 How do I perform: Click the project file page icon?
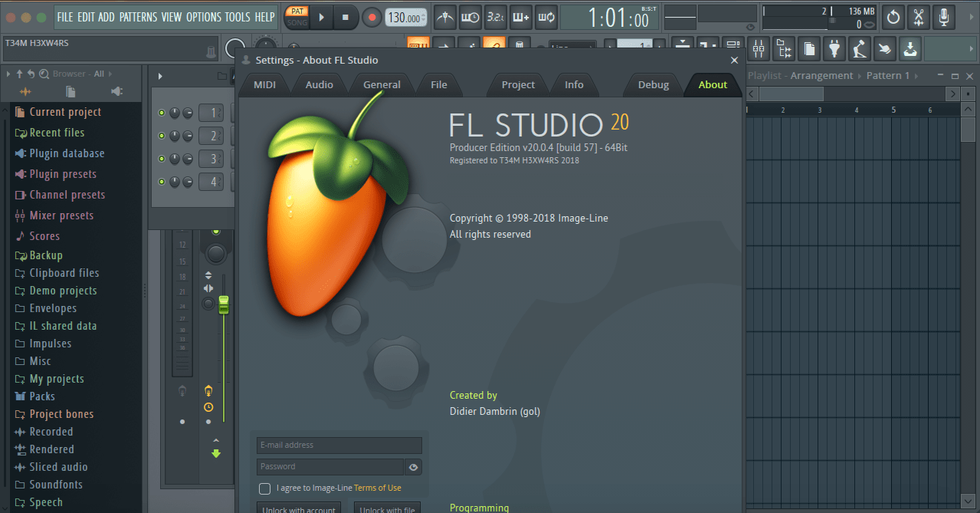click(809, 49)
